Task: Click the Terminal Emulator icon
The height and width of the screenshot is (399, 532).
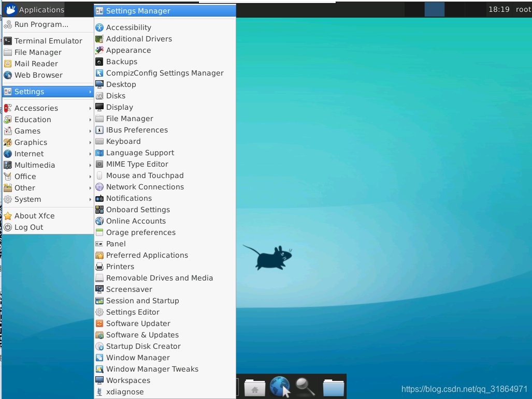Action: pos(8,41)
